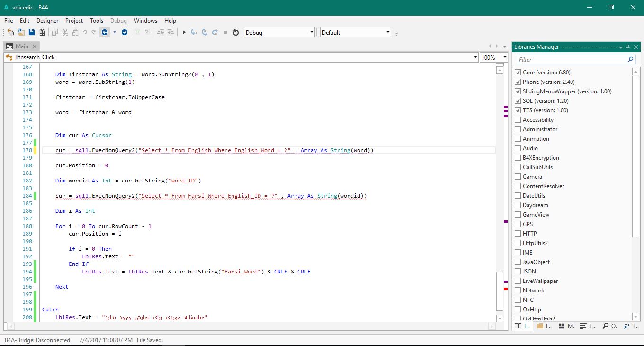The image size is (644, 346).
Task: Uncheck the TTS library checkbox
Action: pyautogui.click(x=518, y=110)
